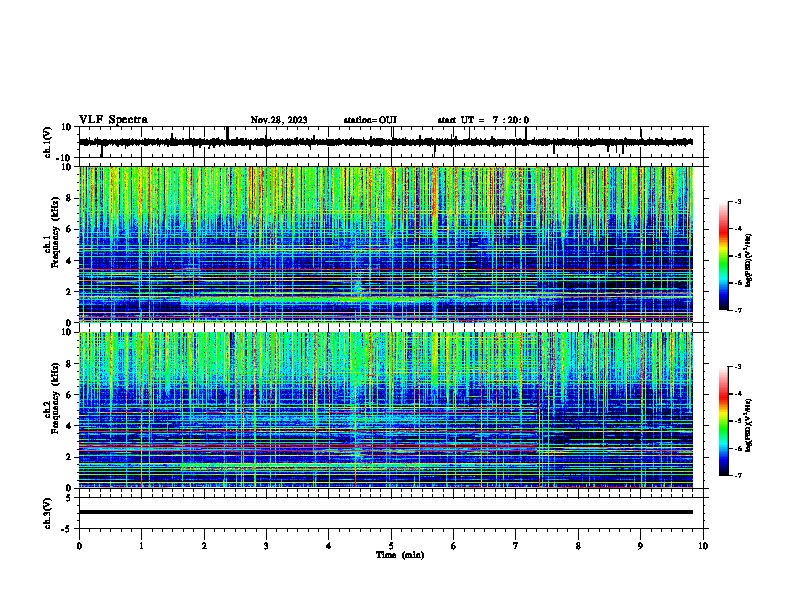
Task: Click the ch.2 color bar log(PSD) label
Action: pos(749,425)
